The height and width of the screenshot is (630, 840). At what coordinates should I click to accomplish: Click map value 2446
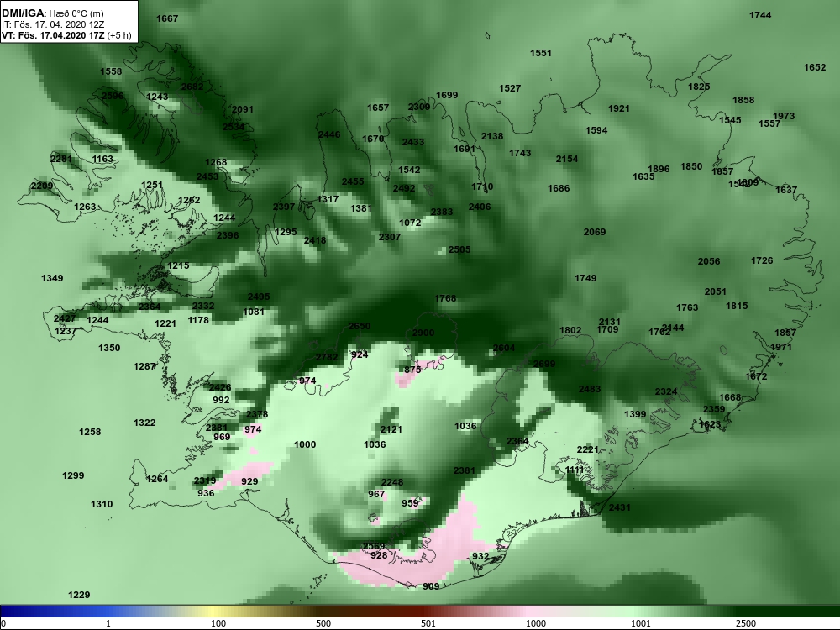329,134
